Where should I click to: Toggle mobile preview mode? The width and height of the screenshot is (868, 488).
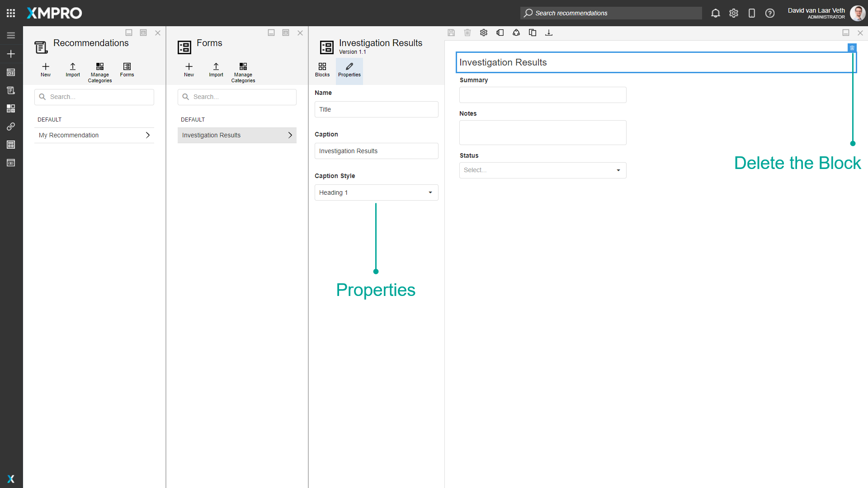click(x=752, y=13)
